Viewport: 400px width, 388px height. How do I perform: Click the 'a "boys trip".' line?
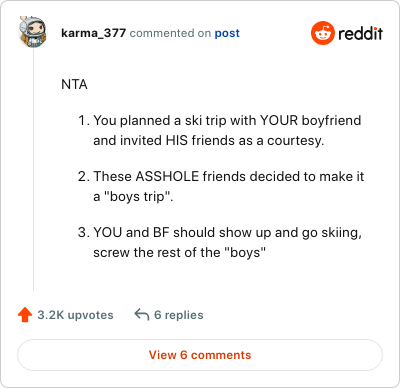point(133,196)
